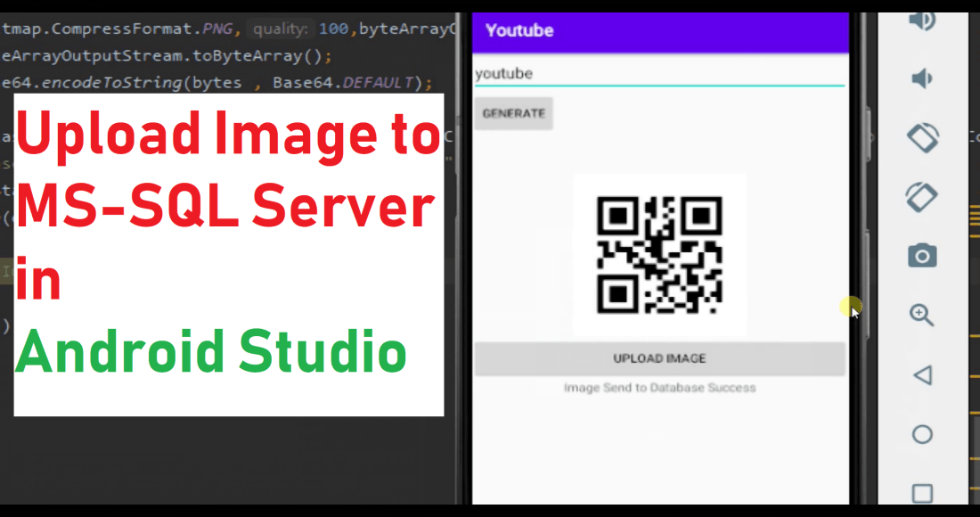The width and height of the screenshot is (980, 517).
Task: Click the "quality:" parameter hint
Action: pos(279,29)
